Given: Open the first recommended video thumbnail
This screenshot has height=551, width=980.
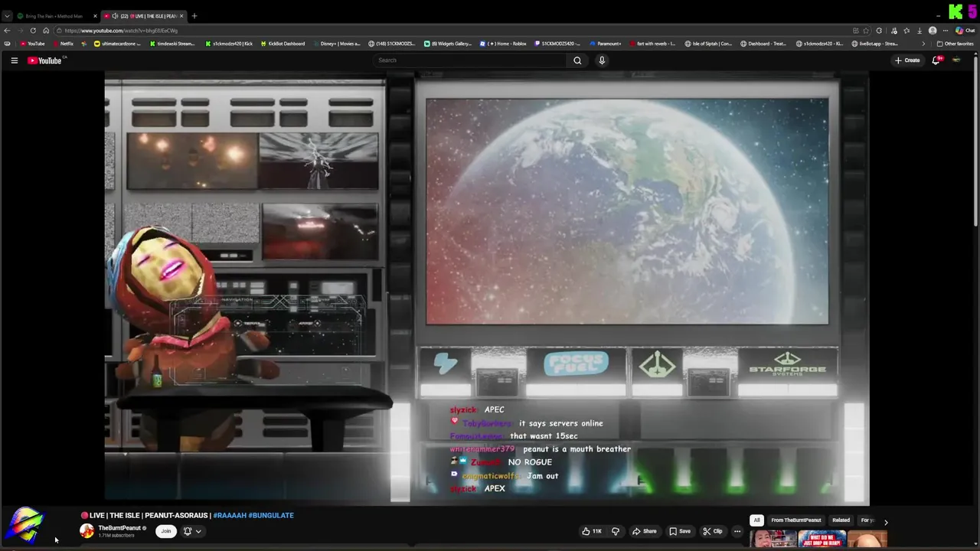Looking at the screenshot, I should point(773,540).
